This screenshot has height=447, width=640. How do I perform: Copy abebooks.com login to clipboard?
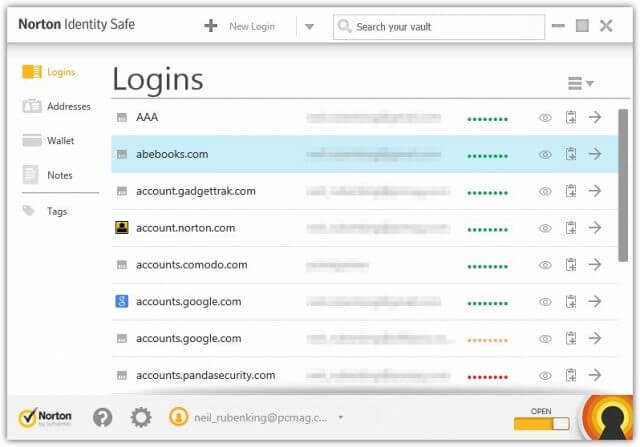[571, 154]
